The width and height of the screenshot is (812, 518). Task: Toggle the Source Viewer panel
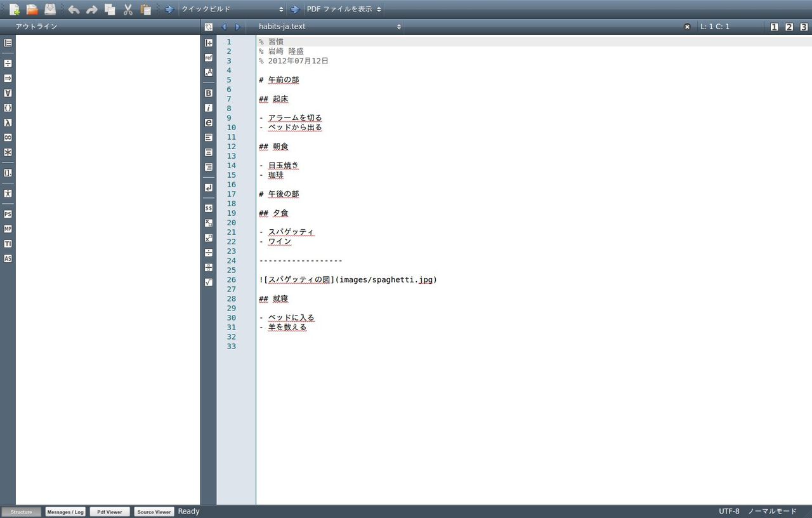coord(154,512)
